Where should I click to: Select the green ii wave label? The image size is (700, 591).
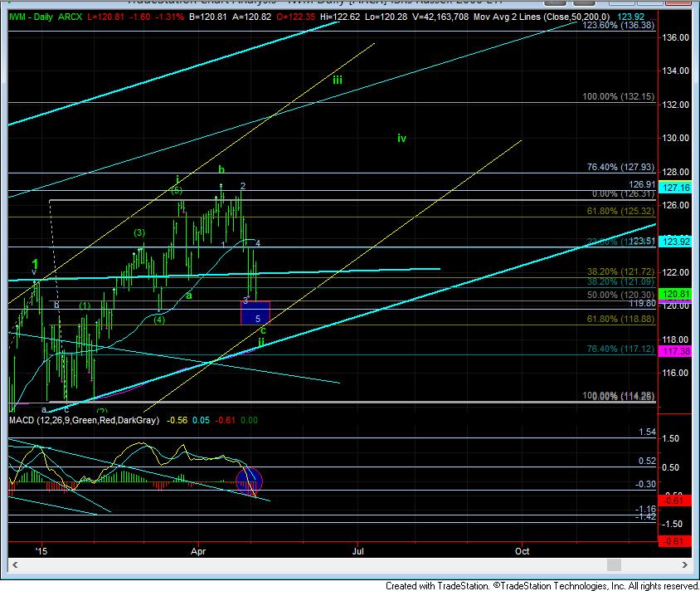[261, 342]
